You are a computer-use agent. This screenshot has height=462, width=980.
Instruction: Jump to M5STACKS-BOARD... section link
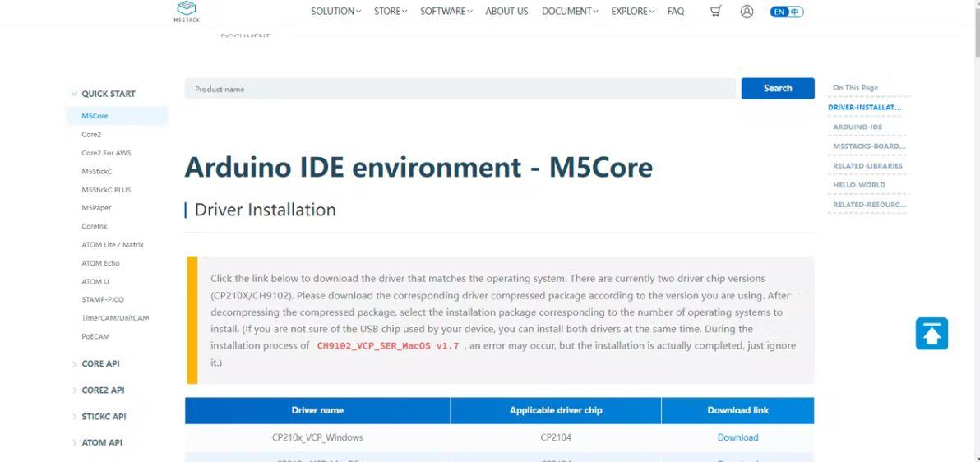(869, 146)
